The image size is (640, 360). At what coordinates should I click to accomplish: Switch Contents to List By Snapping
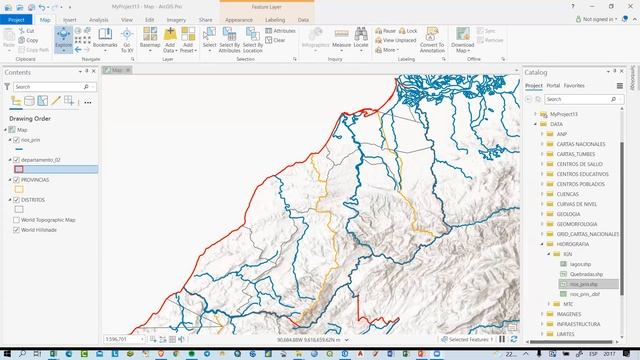[x=69, y=101]
